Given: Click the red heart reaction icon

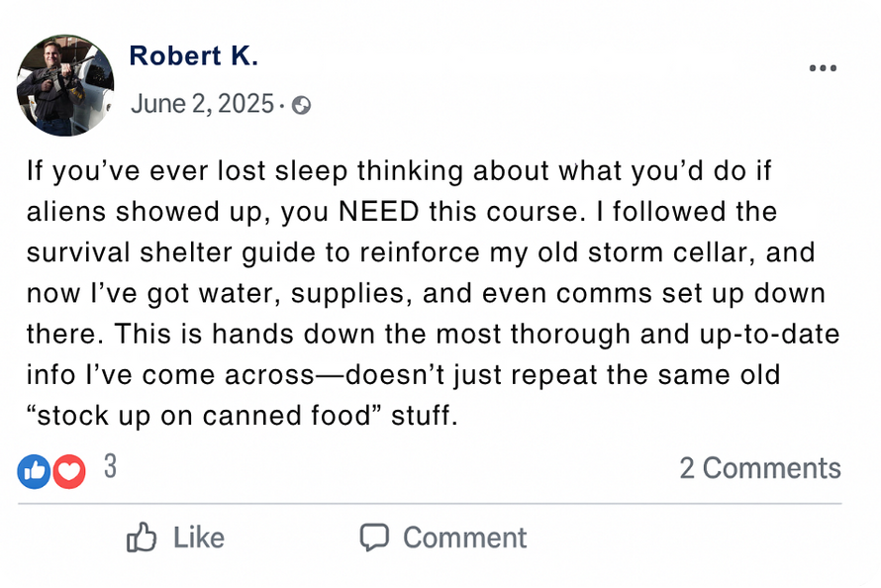Looking at the screenshot, I should (69, 471).
